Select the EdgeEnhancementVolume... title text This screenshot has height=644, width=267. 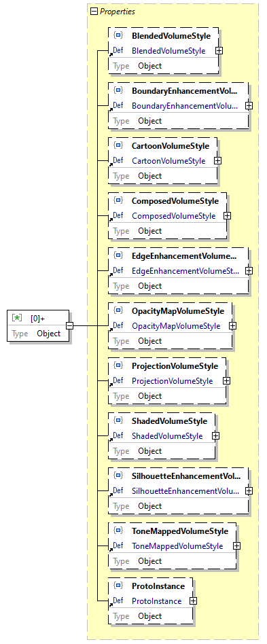184,256
